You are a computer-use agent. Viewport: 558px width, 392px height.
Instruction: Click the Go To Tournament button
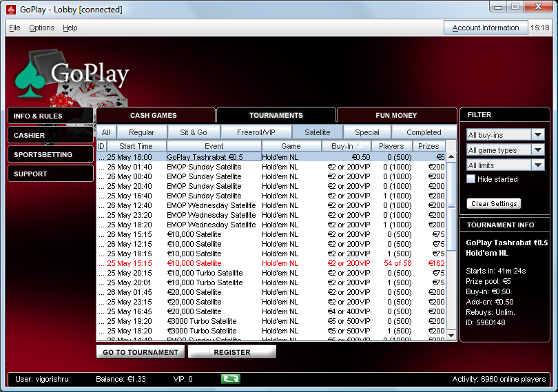click(141, 352)
